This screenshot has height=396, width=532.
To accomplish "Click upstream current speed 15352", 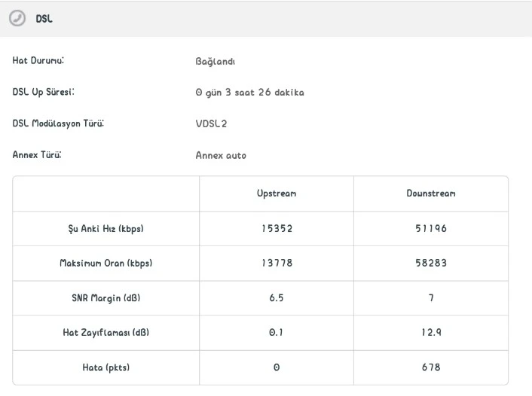I will pos(277,229).
